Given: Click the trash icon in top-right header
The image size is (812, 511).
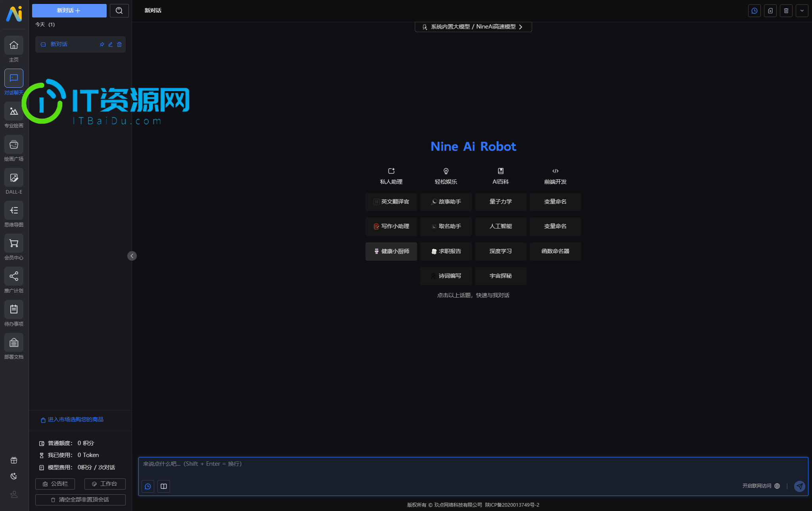Looking at the screenshot, I should pyautogui.click(x=786, y=11).
